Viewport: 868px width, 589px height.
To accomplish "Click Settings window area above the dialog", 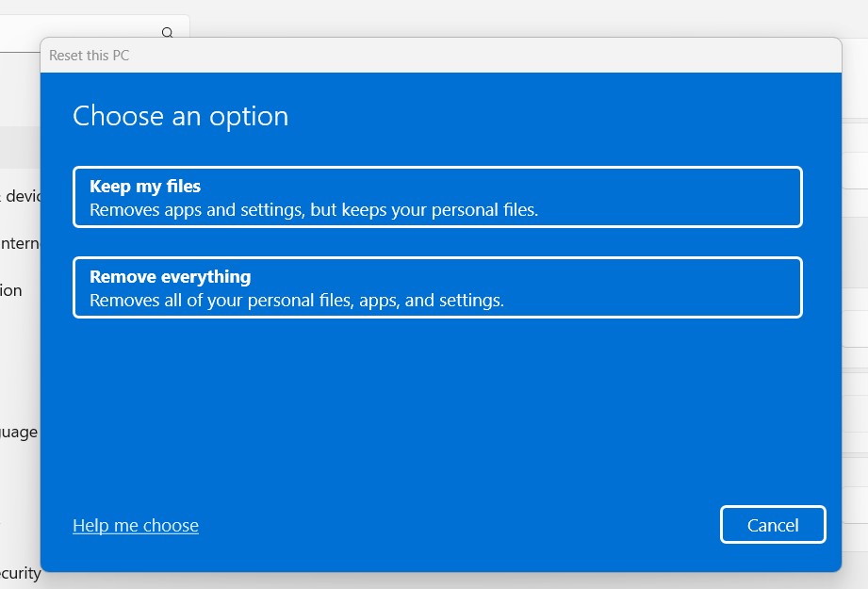I will (471, 17).
